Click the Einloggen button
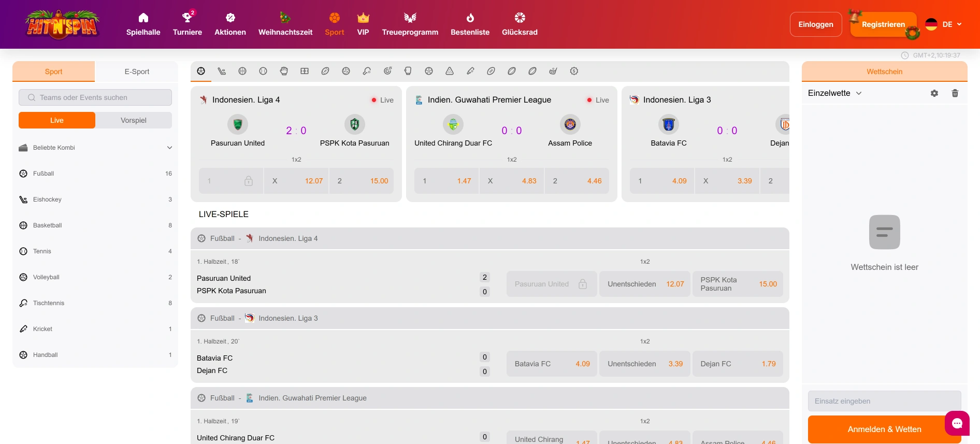980x444 pixels. click(816, 24)
